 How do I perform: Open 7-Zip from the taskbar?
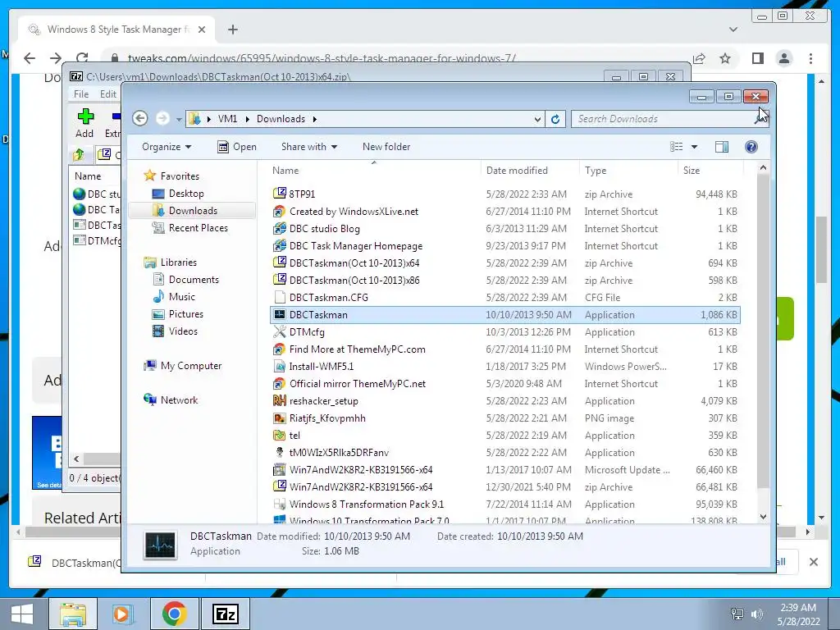[225, 614]
